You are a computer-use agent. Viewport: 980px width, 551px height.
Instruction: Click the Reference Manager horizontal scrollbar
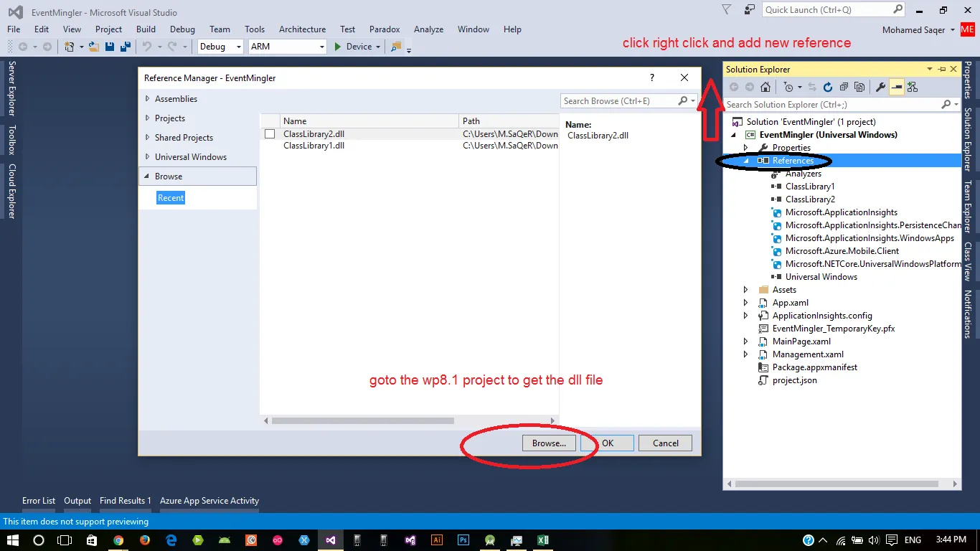click(362, 421)
